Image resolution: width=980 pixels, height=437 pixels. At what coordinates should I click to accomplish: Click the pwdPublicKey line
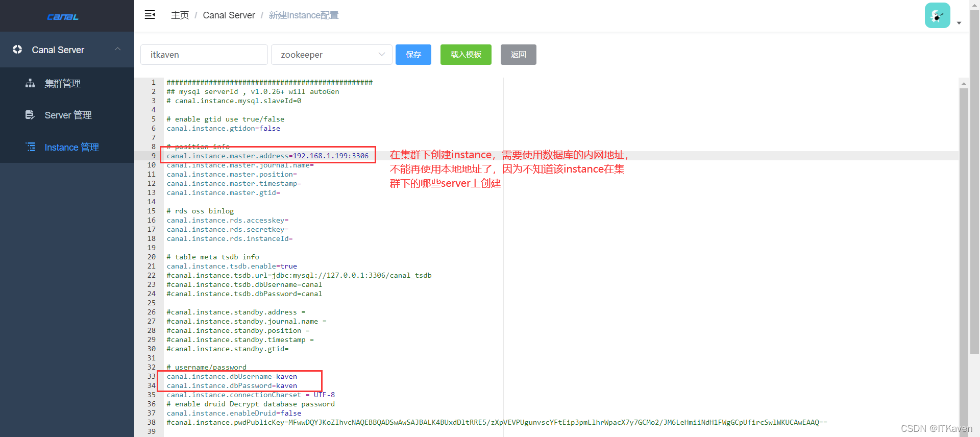point(497,422)
